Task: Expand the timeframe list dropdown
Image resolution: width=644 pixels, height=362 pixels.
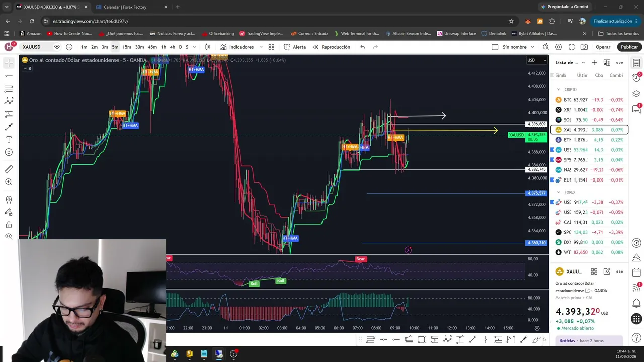Action: point(194,47)
